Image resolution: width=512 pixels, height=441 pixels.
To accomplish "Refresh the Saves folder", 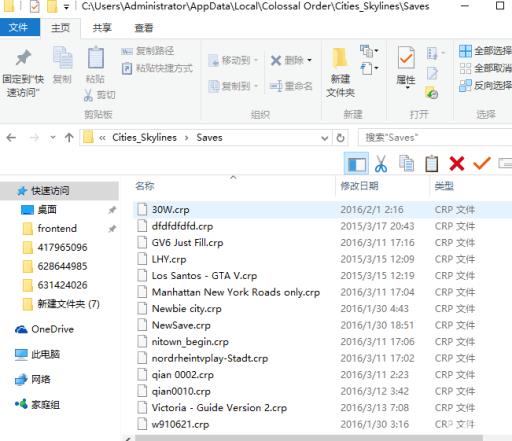I will (340, 138).
